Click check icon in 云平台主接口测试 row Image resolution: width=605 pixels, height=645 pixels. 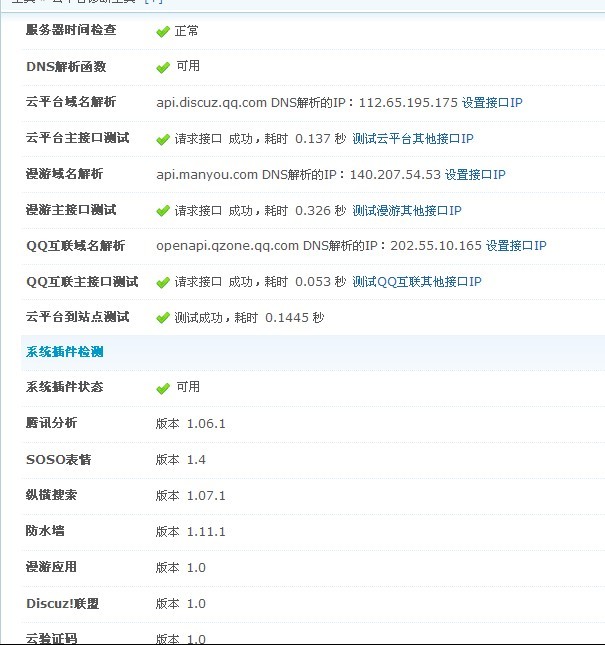point(163,139)
